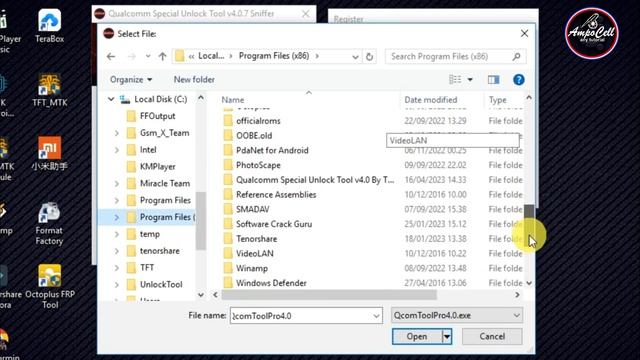640x360 pixels.
Task: Expand the Gsm_X_Team tree folder
Action: click(x=116, y=133)
